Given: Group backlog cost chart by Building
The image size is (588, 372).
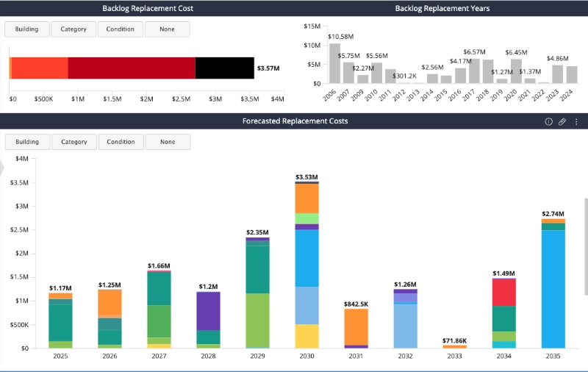Looking at the screenshot, I should pos(27,29).
